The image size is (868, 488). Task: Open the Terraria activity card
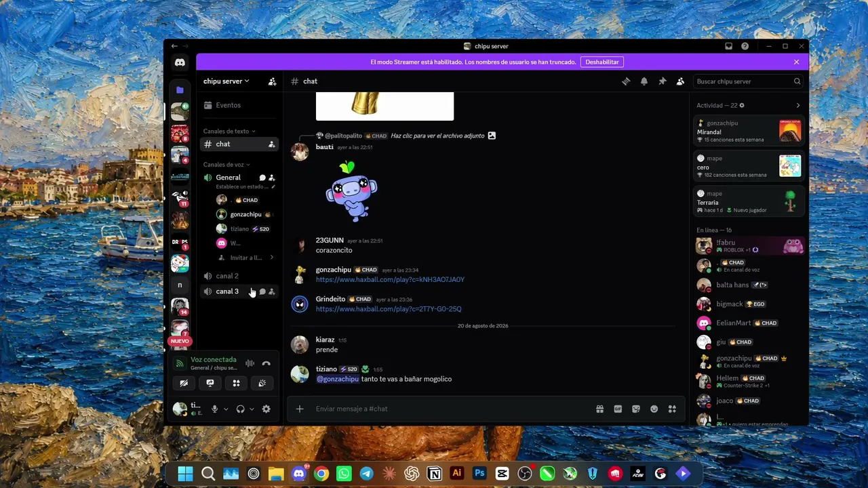[x=749, y=201]
